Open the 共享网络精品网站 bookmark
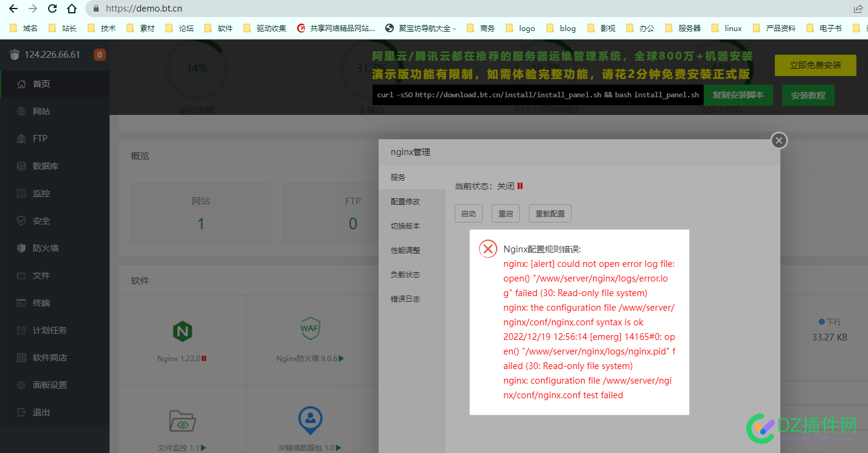This screenshot has width=868, height=453. (x=336, y=28)
